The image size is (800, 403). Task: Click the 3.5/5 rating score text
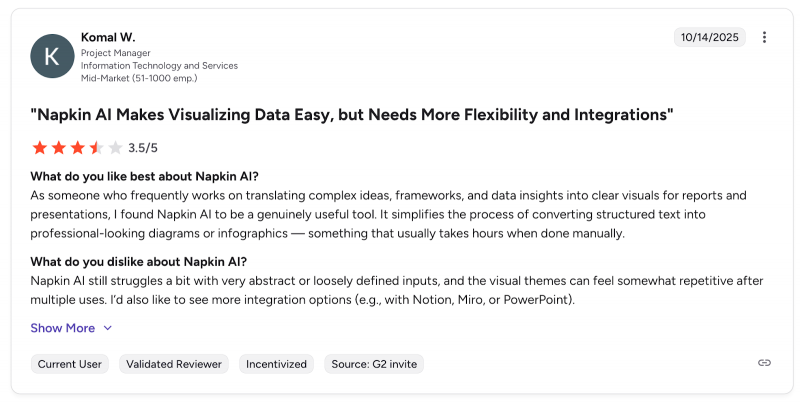point(143,148)
